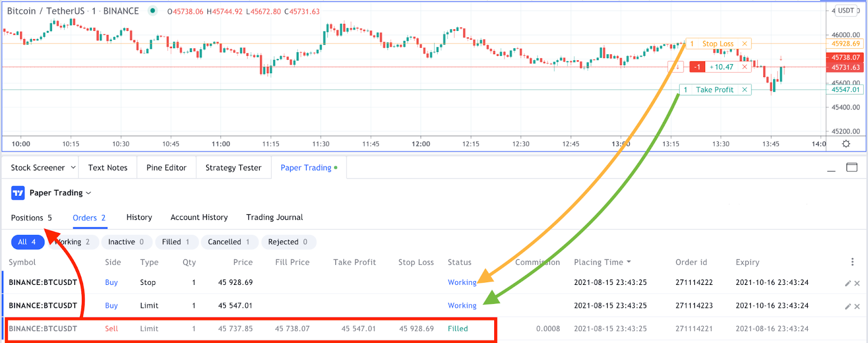Filter orders by All

click(x=27, y=242)
